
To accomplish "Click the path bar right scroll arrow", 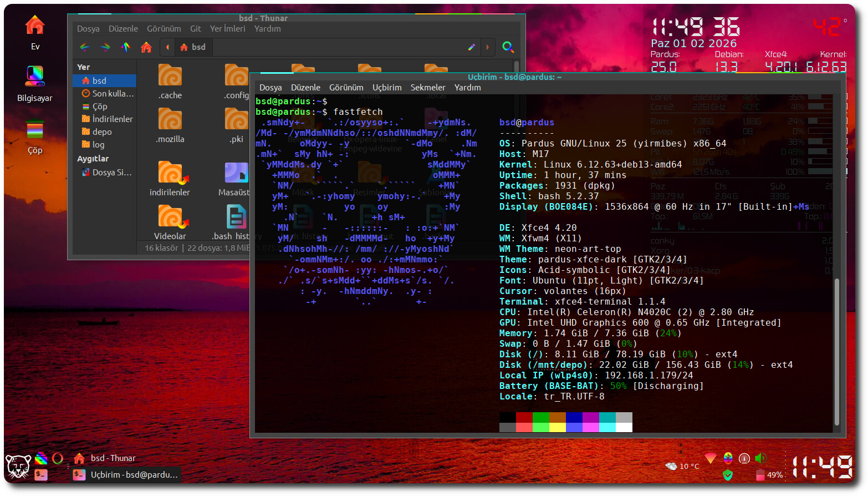I will (488, 47).
